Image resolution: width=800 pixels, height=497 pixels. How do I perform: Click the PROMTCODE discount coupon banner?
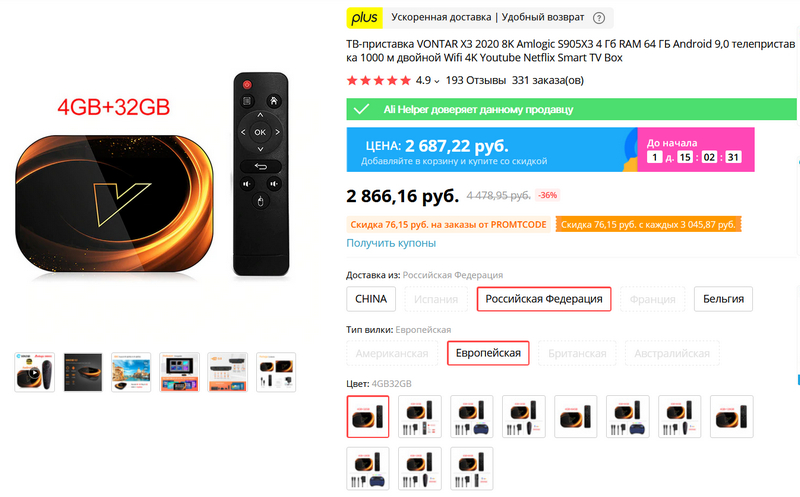click(448, 225)
